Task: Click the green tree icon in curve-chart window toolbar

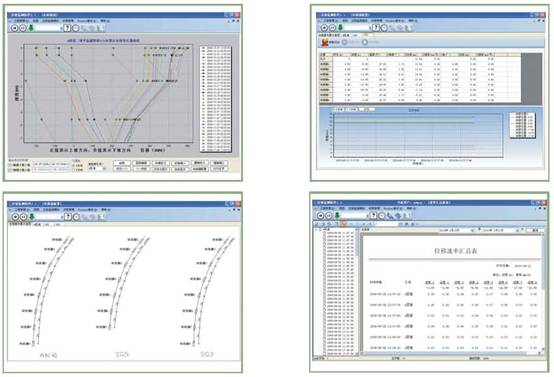Action: click(x=31, y=28)
